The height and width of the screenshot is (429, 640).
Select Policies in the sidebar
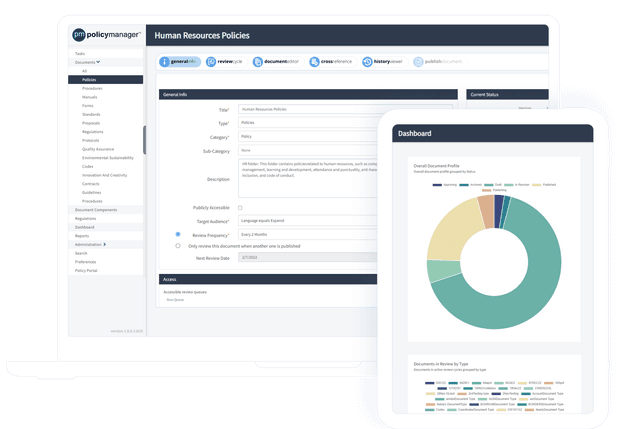tap(105, 80)
